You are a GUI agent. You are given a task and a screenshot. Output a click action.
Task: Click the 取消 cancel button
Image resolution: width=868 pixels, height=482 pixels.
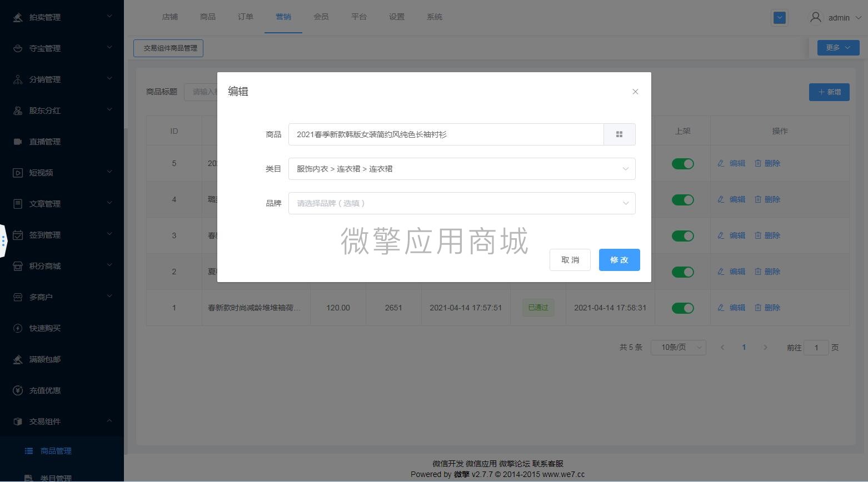coord(570,260)
